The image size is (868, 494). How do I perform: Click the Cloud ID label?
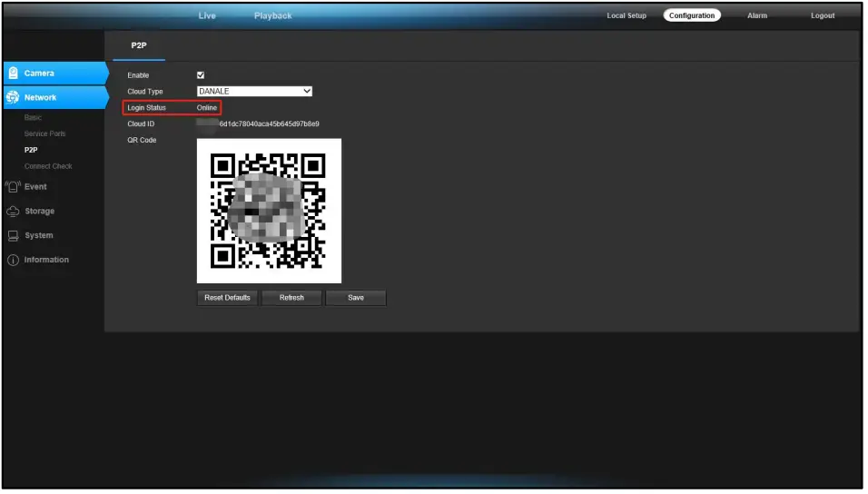141,124
